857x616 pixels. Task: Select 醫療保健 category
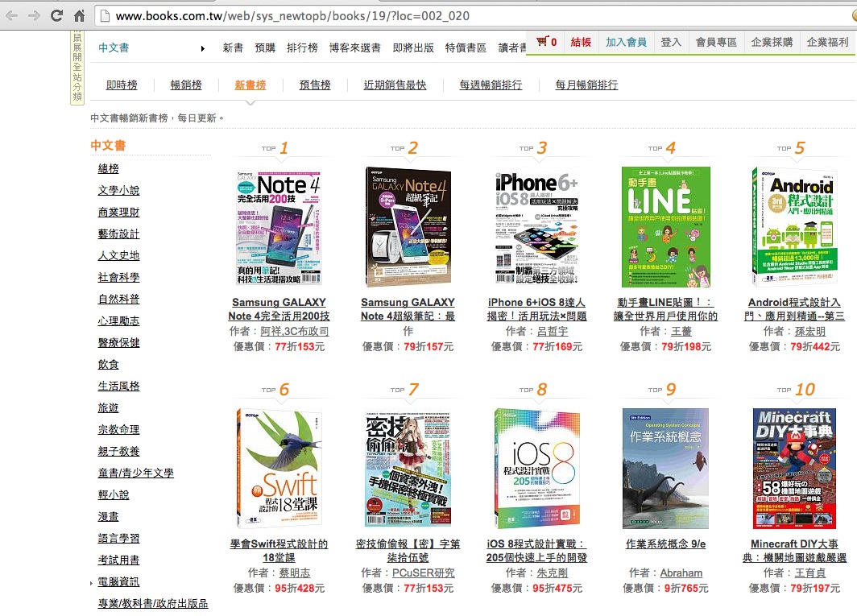(x=118, y=343)
